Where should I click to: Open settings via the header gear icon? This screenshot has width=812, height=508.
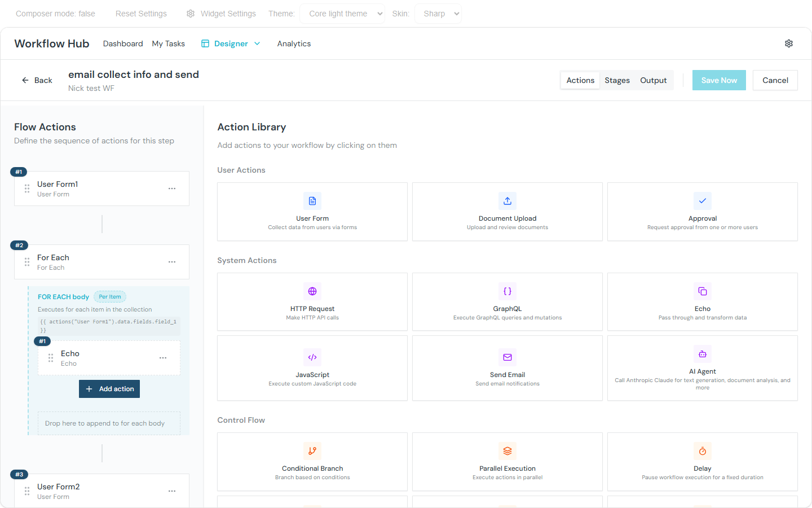[x=789, y=43]
